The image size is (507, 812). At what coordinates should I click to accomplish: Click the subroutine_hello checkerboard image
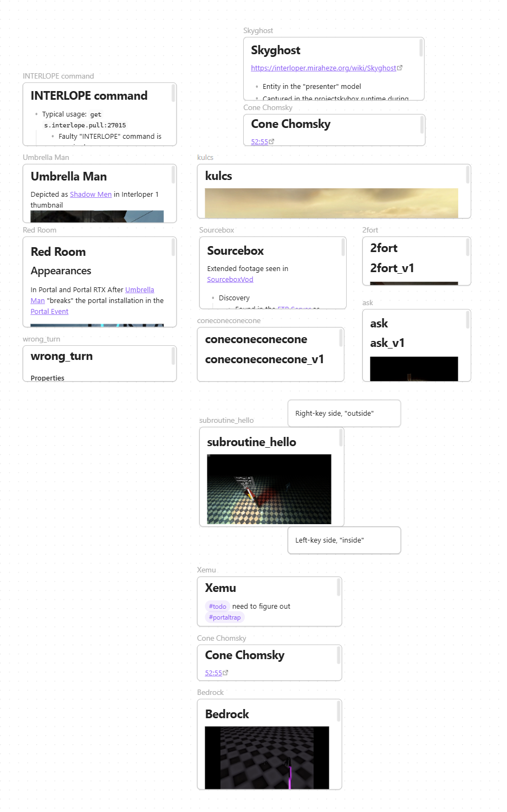click(269, 489)
